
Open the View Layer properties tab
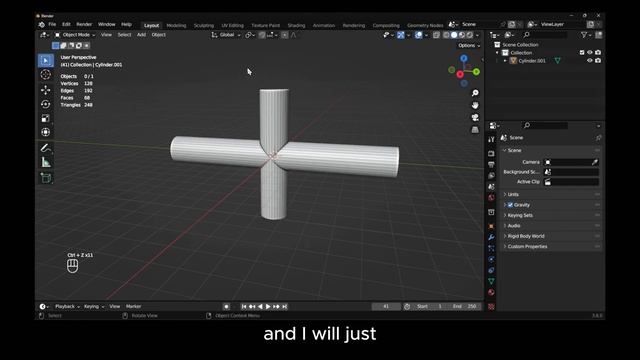click(x=491, y=176)
